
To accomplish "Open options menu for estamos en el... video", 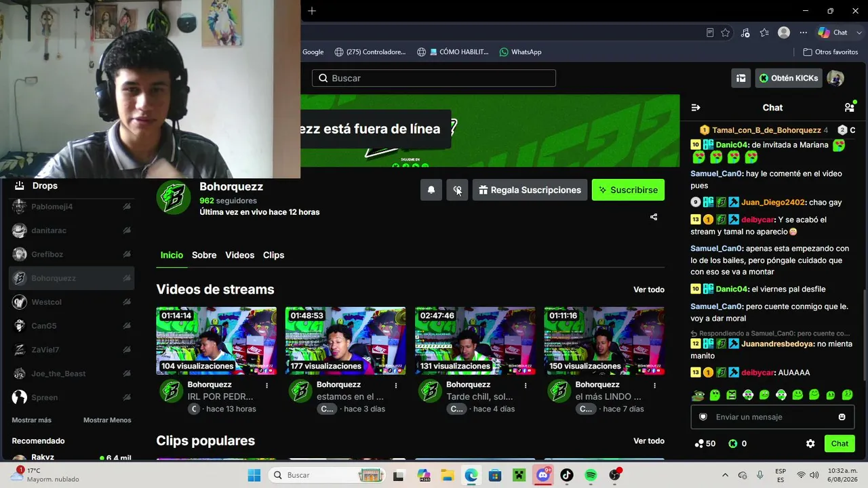I will pos(396,385).
